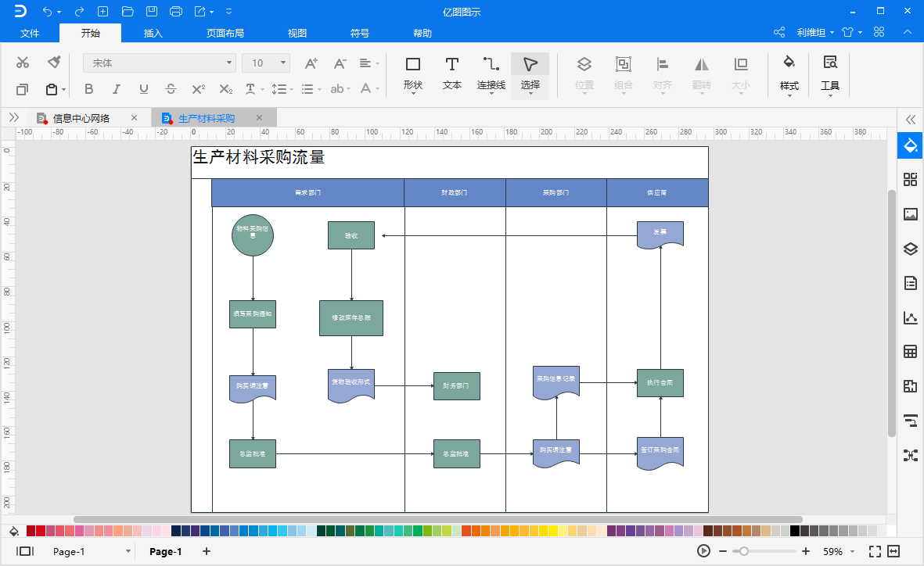Image resolution: width=924 pixels, height=566 pixels.
Task: Select the 形状 shape tool
Action: pos(413,74)
